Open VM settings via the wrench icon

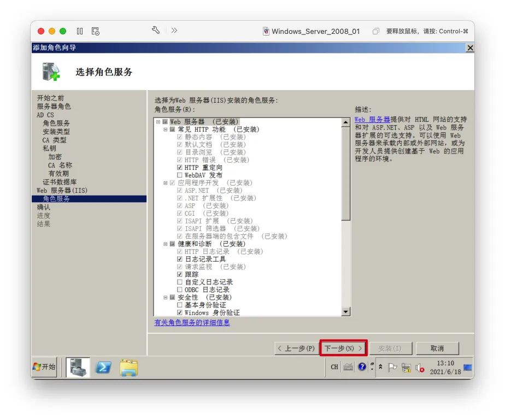pos(156,30)
